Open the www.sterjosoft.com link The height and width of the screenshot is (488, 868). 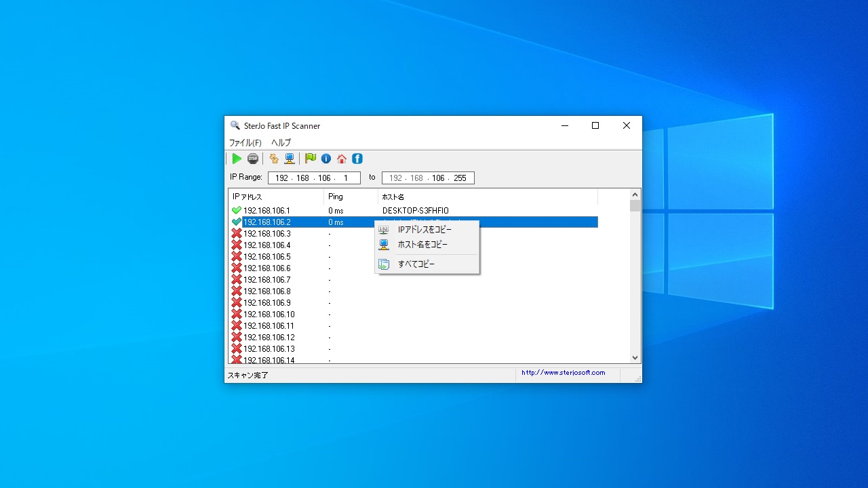tap(563, 373)
